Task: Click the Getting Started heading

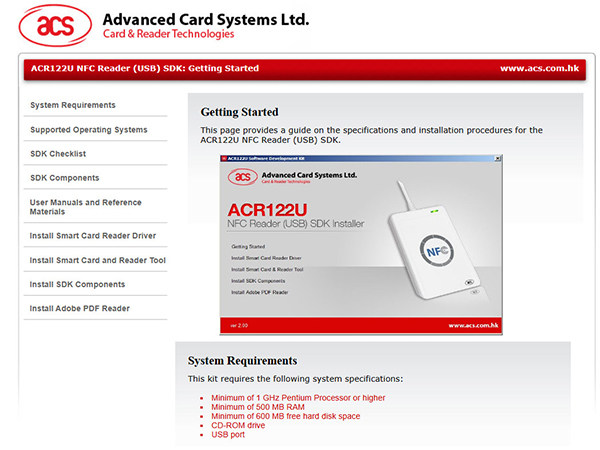Action: 240,112
